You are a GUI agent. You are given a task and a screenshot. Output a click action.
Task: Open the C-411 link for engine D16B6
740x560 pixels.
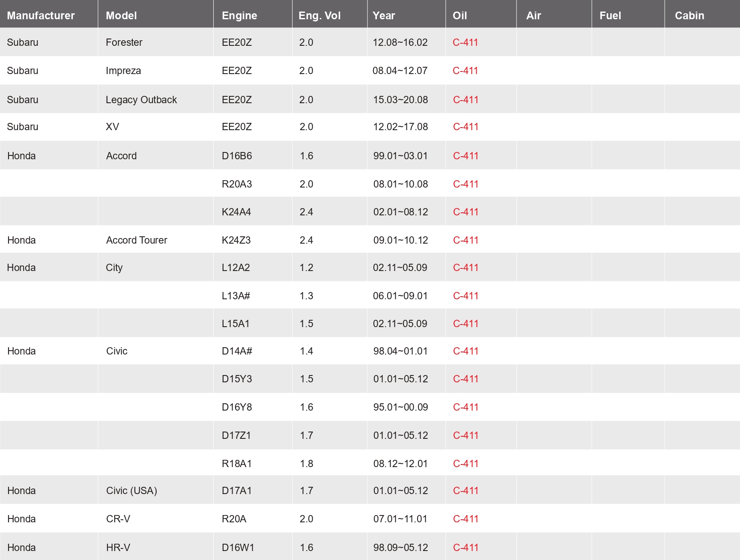coord(465,156)
